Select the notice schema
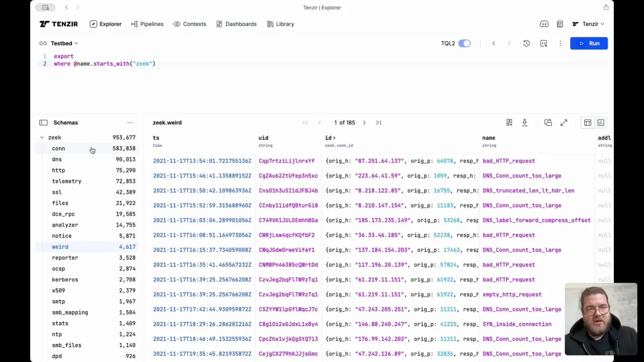The image size is (644, 362). (x=88, y=236)
